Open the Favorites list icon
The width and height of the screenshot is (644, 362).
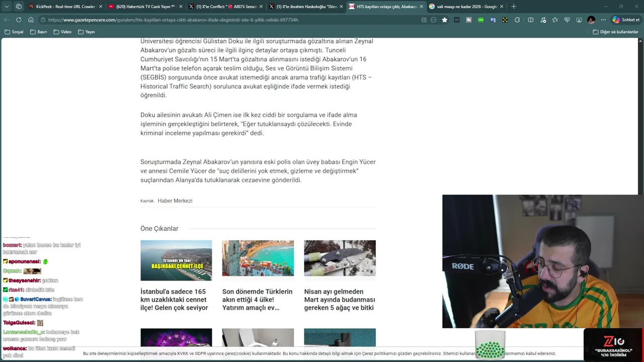[x=555, y=20]
